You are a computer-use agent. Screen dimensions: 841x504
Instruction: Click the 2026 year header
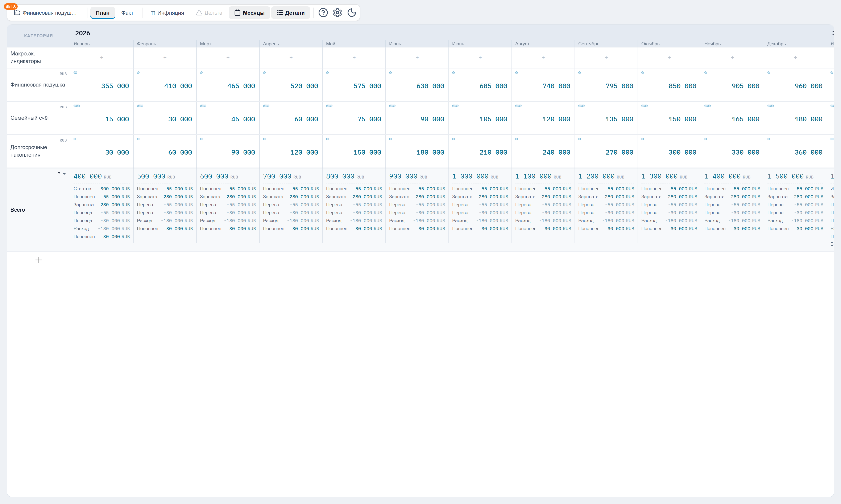(x=83, y=33)
